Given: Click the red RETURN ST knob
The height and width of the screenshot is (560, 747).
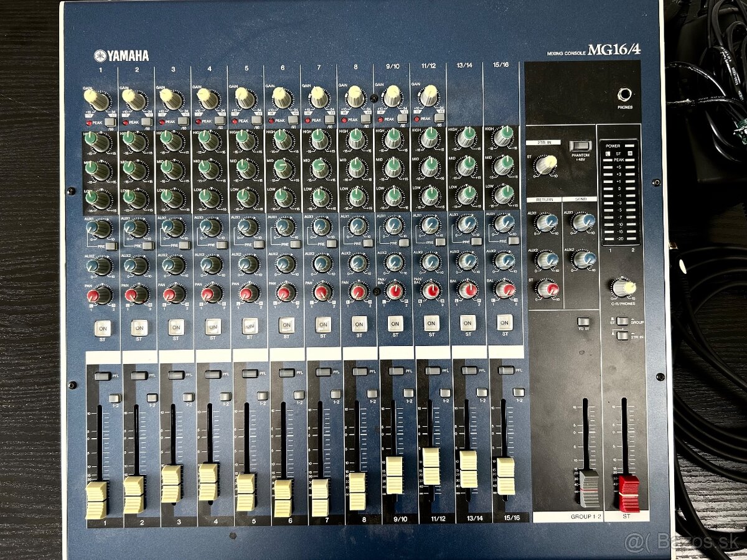Looking at the screenshot, I should coord(547,288).
